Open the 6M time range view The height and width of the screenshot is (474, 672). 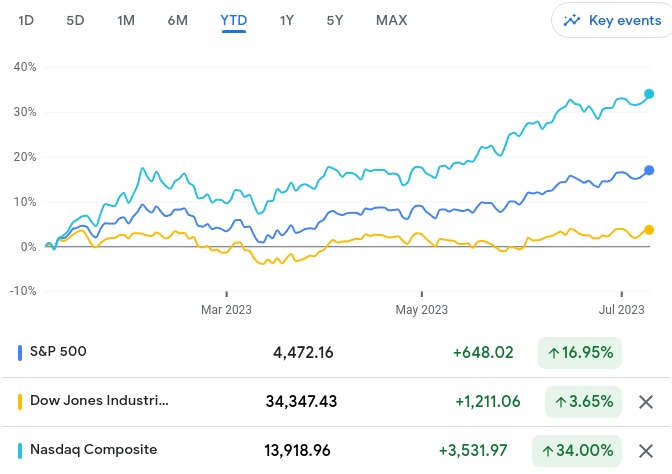(x=177, y=20)
